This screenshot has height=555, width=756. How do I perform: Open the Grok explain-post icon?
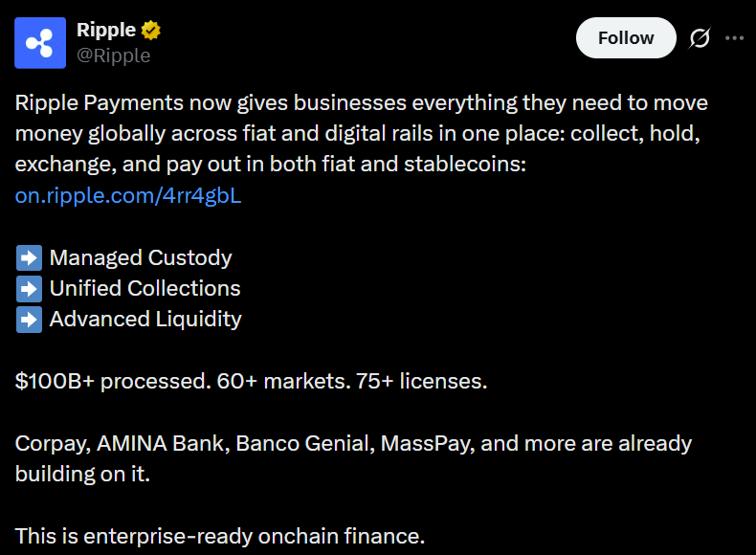tap(700, 38)
